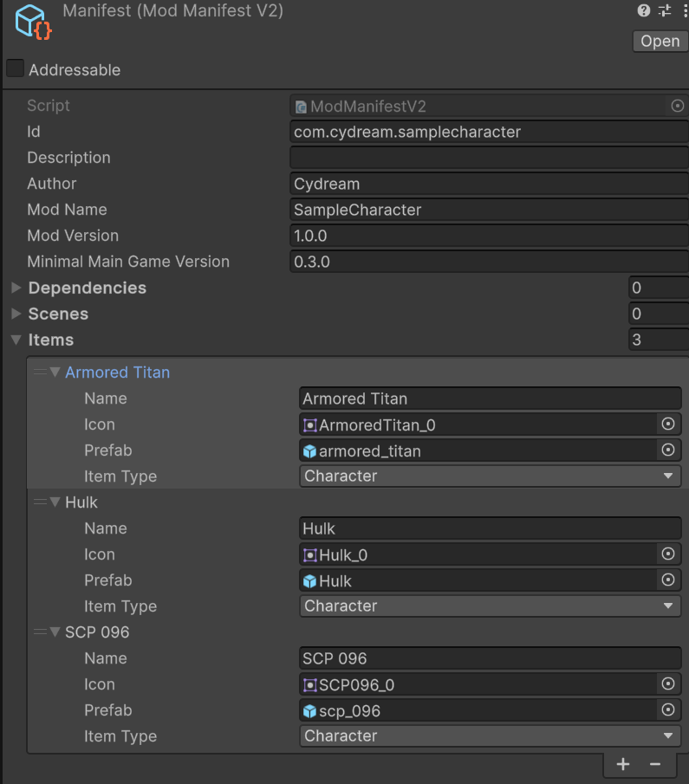Click the Mod Manifest asset icon
Viewport: 689px width, 784px height.
coord(33,22)
